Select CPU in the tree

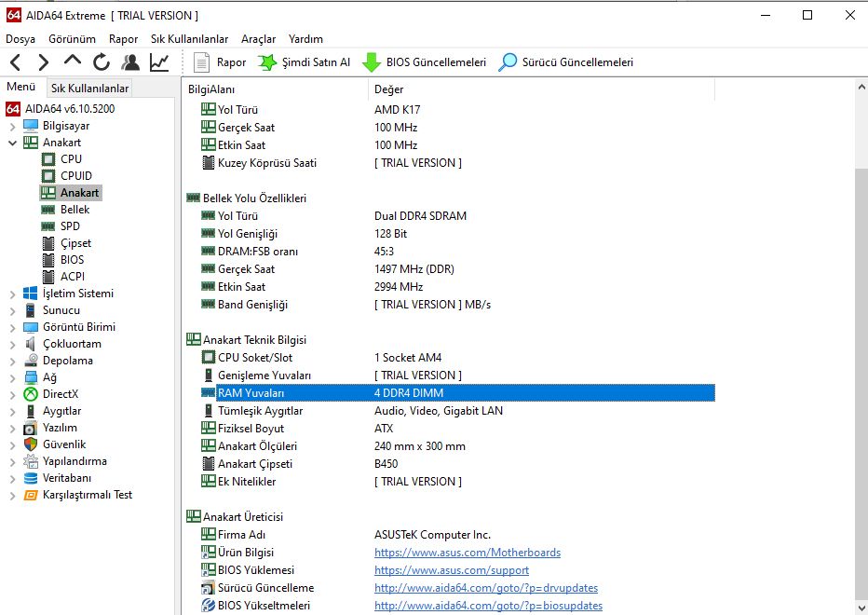pos(71,159)
